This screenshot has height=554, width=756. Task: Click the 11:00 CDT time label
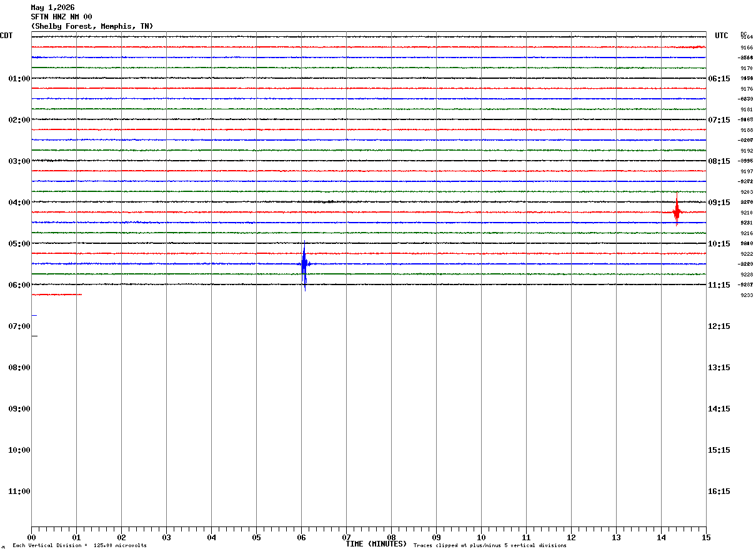click(x=19, y=491)
